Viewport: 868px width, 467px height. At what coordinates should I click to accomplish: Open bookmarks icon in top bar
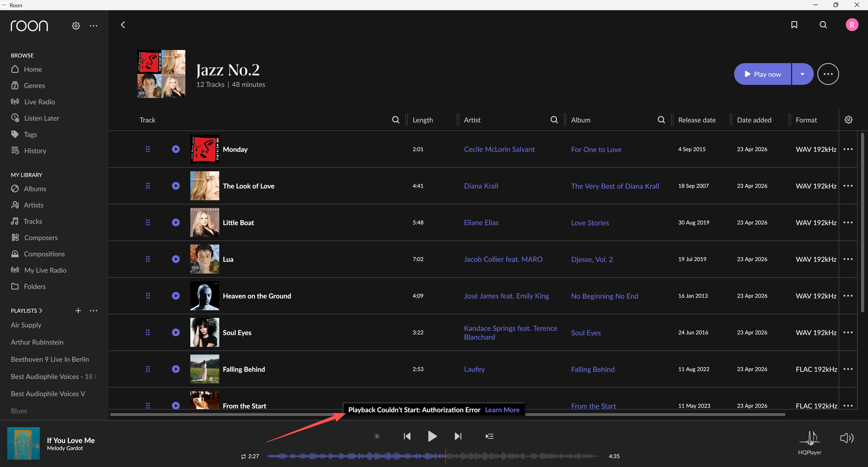coord(794,25)
